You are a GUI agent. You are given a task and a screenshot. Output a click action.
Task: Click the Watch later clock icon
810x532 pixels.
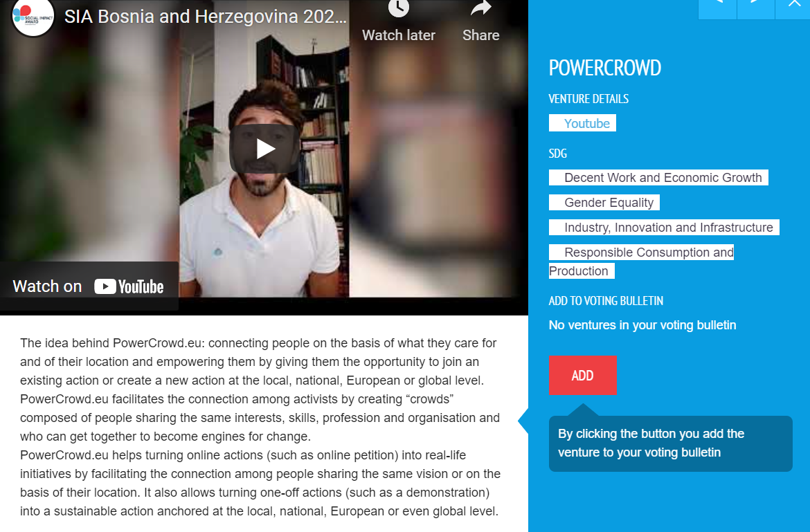(x=398, y=8)
